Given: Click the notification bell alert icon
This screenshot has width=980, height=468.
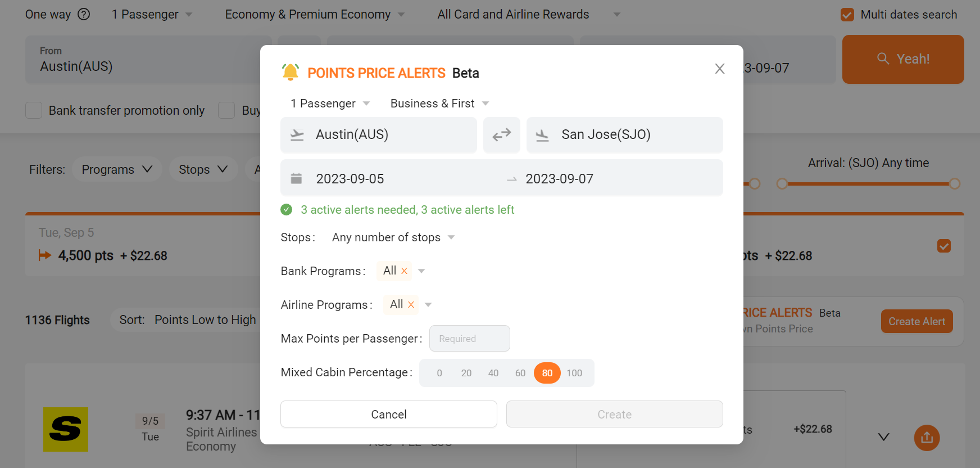Looking at the screenshot, I should pos(291,73).
